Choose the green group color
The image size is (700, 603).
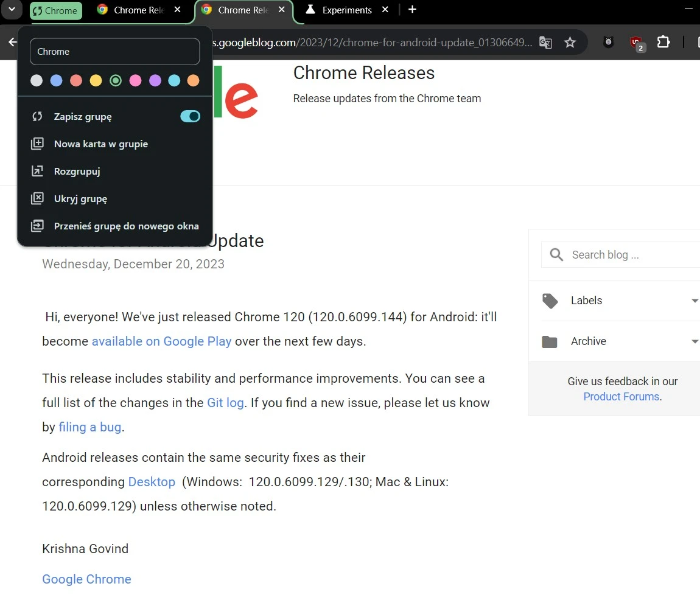pos(116,80)
